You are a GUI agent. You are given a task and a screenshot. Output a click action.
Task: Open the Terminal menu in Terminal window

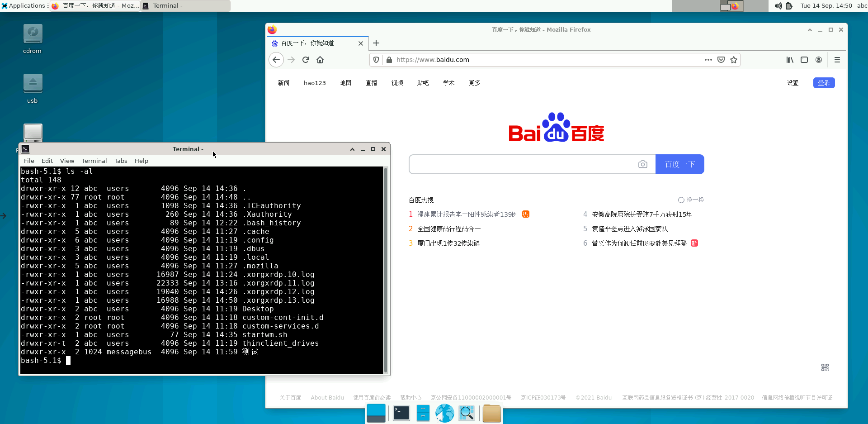click(x=94, y=161)
